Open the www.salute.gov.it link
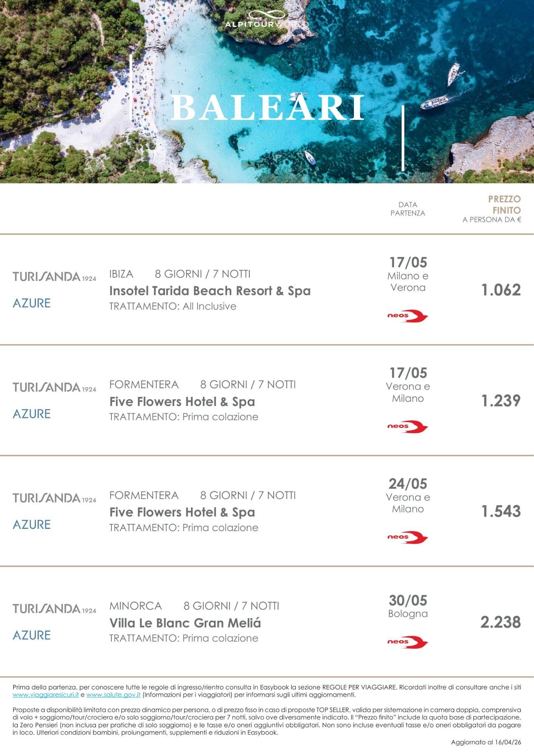 (x=113, y=695)
